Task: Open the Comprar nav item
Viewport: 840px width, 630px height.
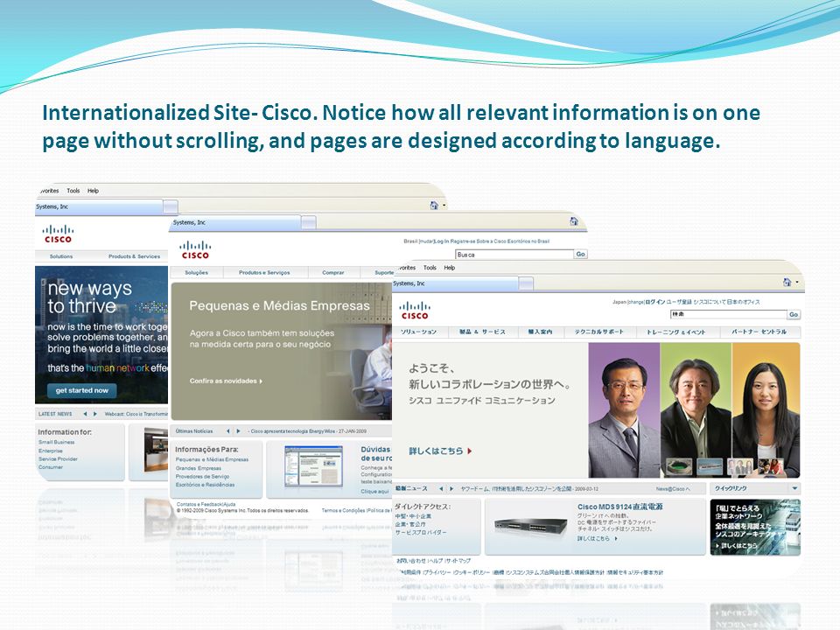Action: [333, 273]
